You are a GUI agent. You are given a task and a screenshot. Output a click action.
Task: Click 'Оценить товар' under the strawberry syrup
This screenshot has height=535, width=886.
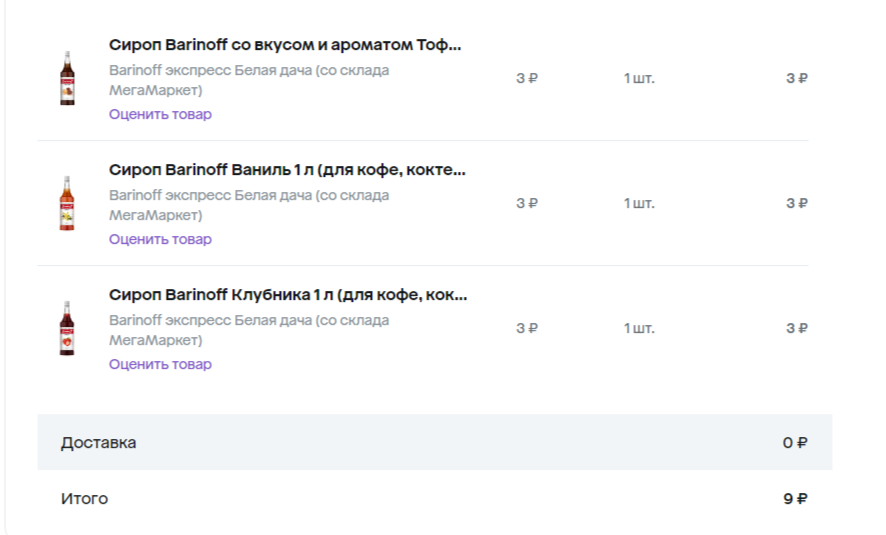160,364
